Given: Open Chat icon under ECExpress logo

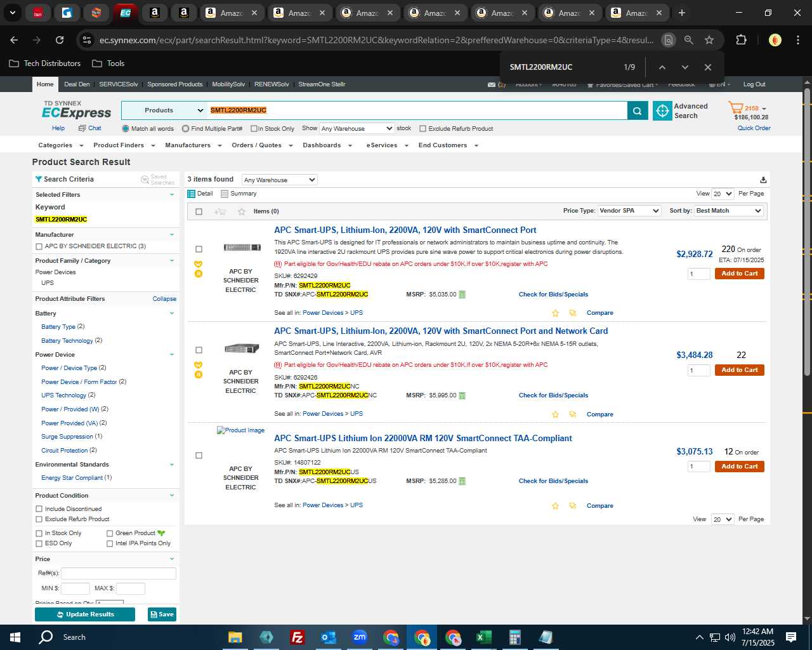Looking at the screenshot, I should coord(82,128).
